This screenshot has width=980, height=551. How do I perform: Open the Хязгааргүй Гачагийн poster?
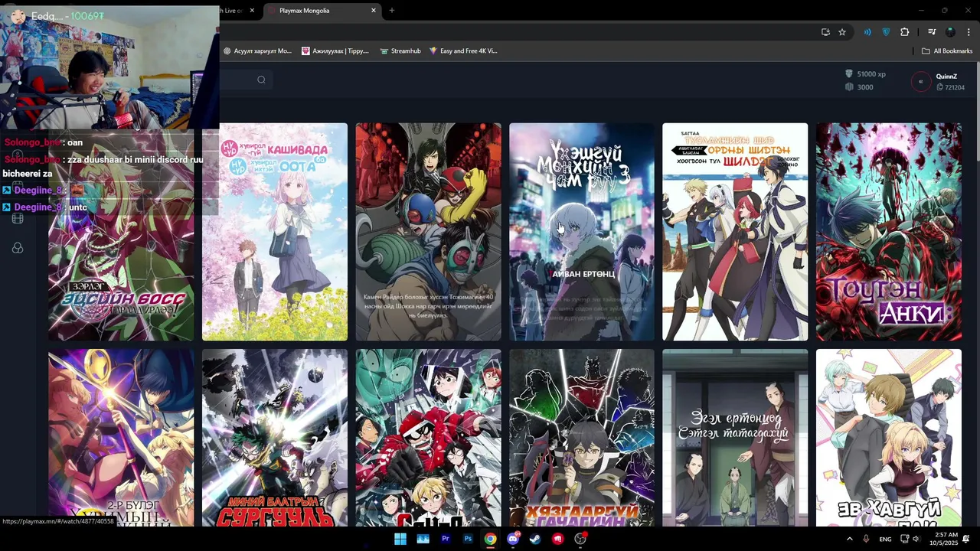582,438
